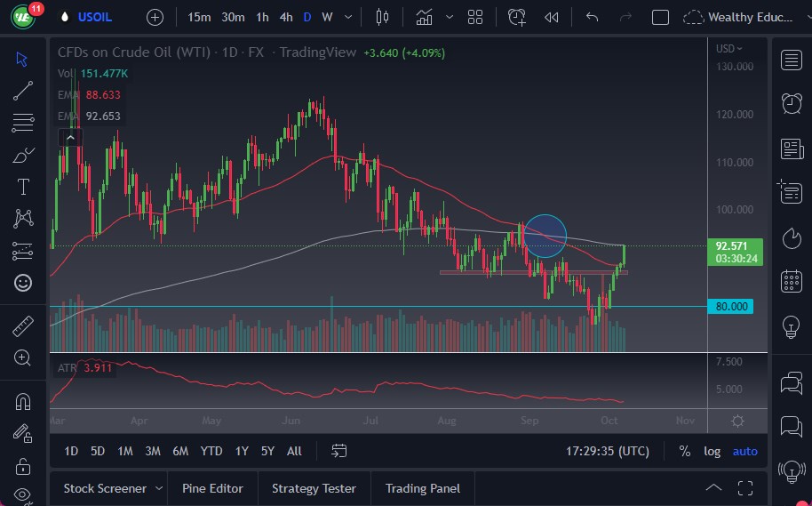Open the candlestick chart style icon
The height and width of the screenshot is (506, 812).
(x=383, y=17)
